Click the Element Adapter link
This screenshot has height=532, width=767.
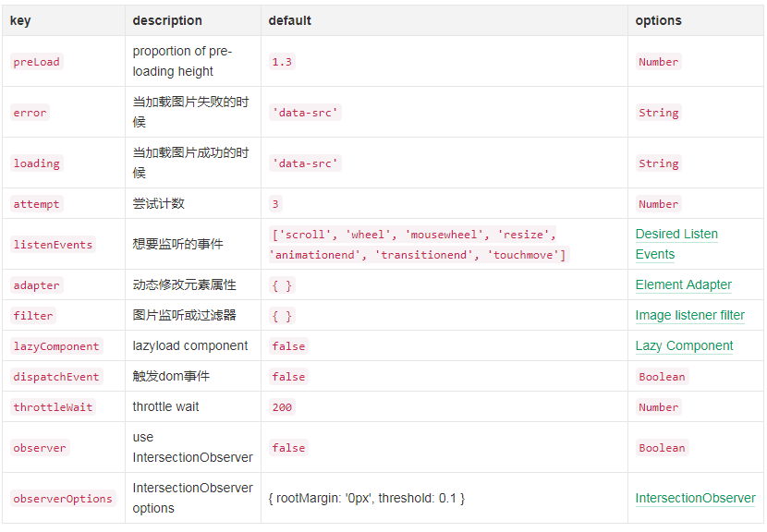click(683, 284)
